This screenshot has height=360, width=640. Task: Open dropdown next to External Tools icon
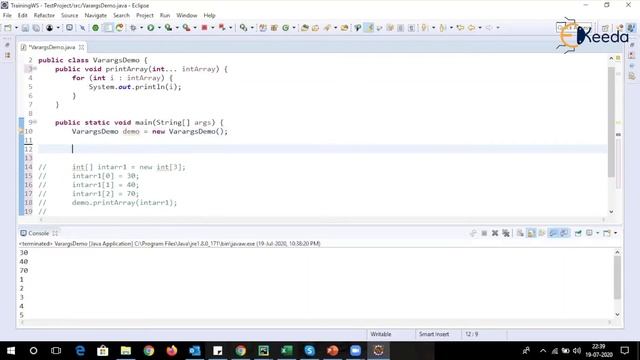(195, 28)
